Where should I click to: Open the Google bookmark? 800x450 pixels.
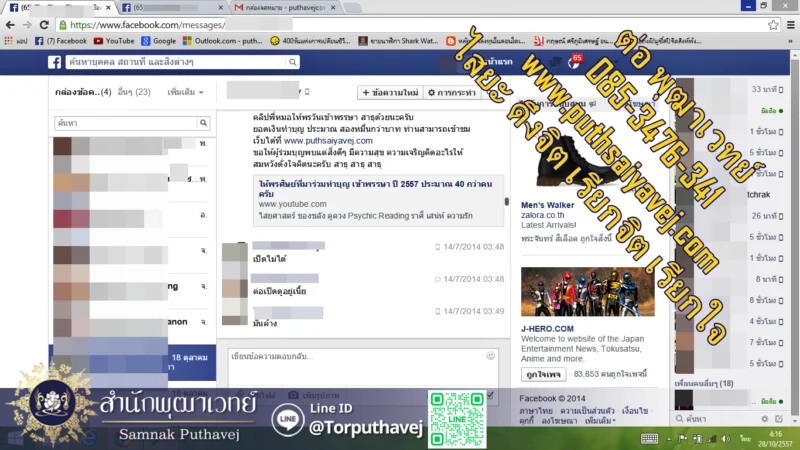tap(159, 41)
